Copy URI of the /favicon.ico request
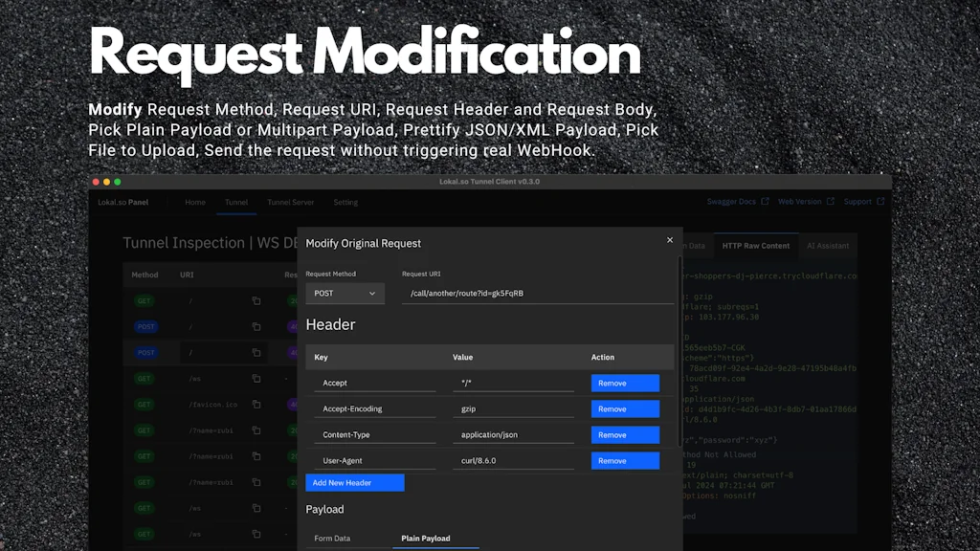980x551 pixels. coord(256,405)
